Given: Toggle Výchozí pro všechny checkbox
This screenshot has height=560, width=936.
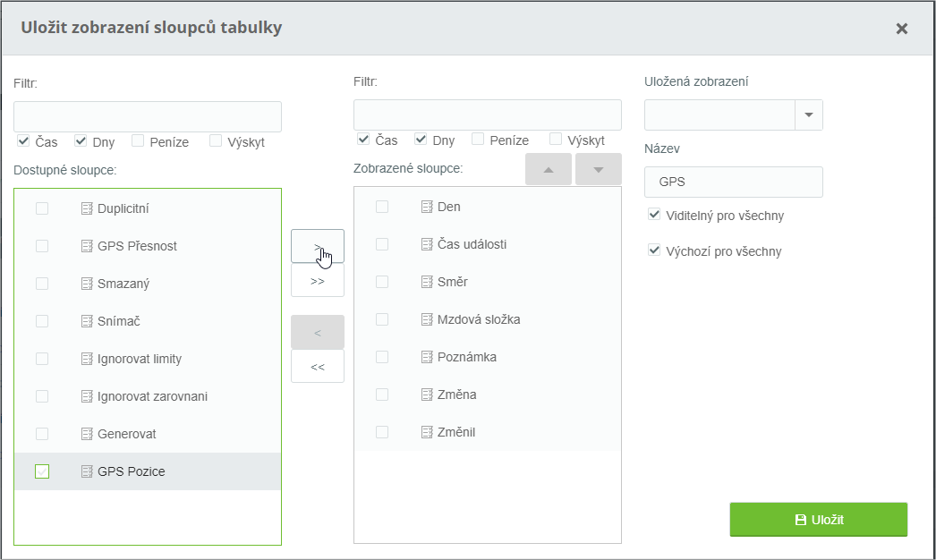Looking at the screenshot, I should coord(654,250).
